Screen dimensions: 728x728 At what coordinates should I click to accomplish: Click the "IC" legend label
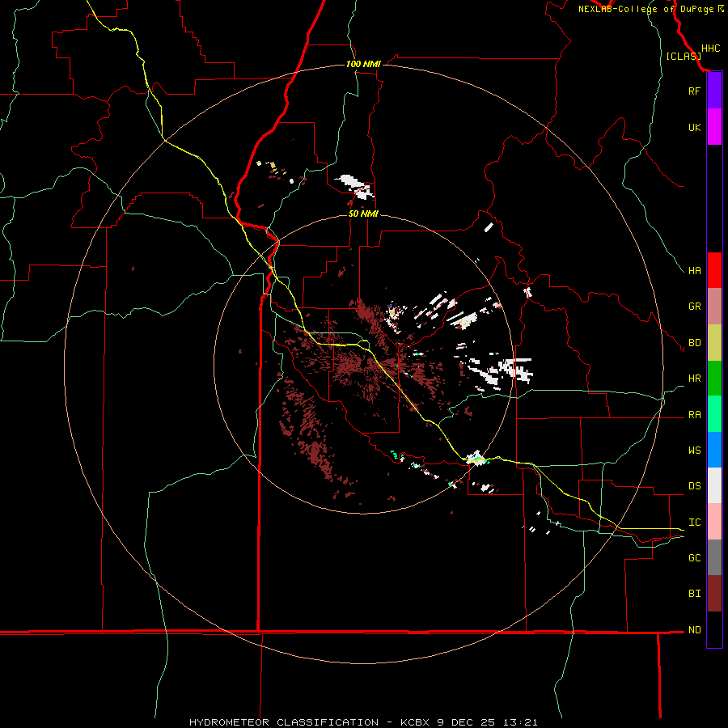point(694,523)
